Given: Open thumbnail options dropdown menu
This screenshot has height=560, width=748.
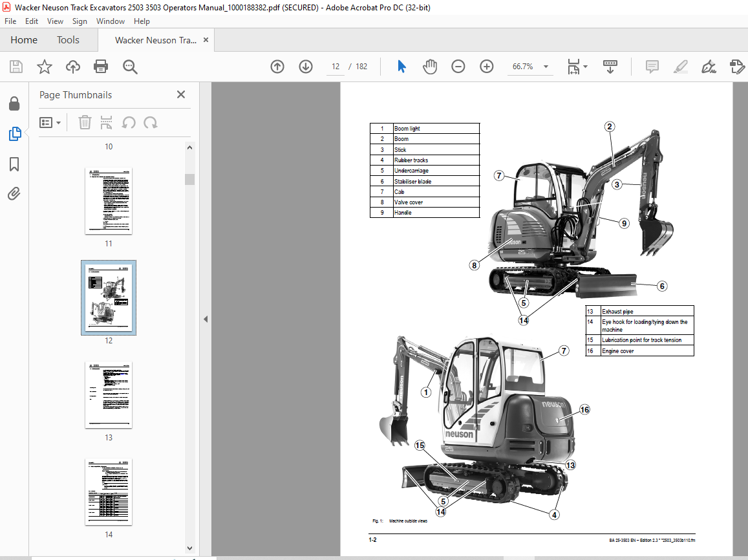Looking at the screenshot, I should tap(50, 123).
